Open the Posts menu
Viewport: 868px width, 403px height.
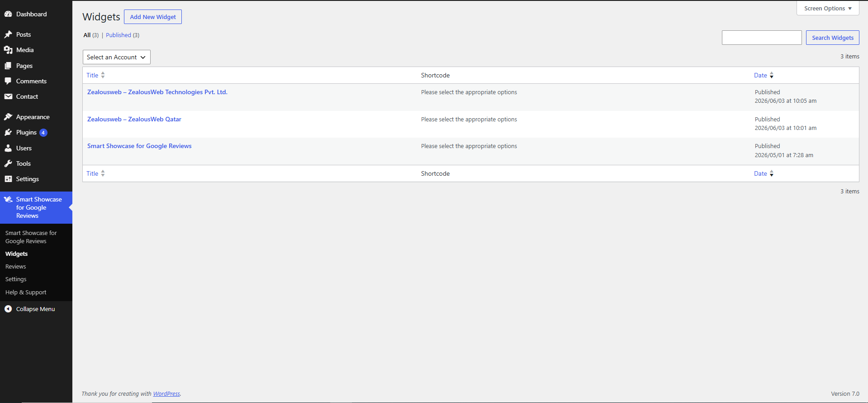(36, 34)
